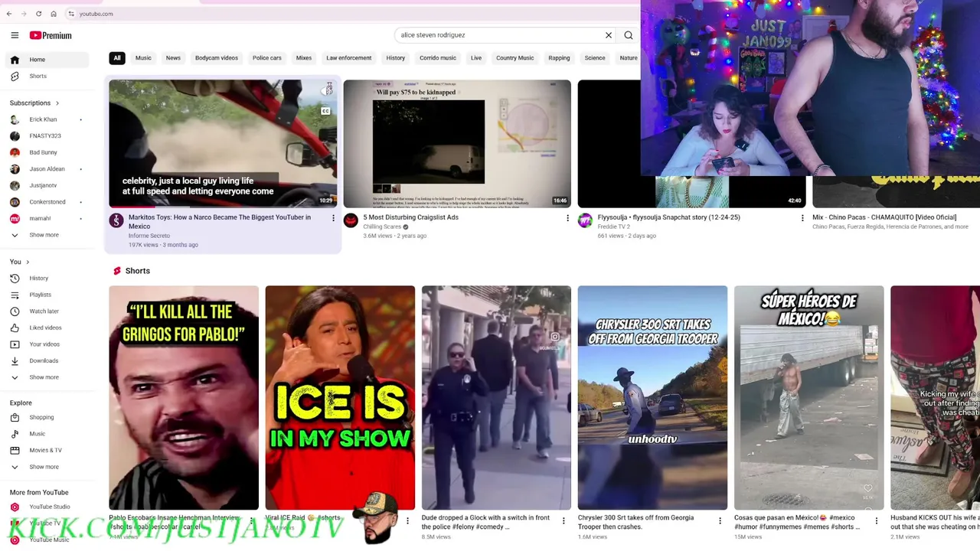This screenshot has width=980, height=551.
Task: Clear search text with X icon
Action: tap(609, 35)
